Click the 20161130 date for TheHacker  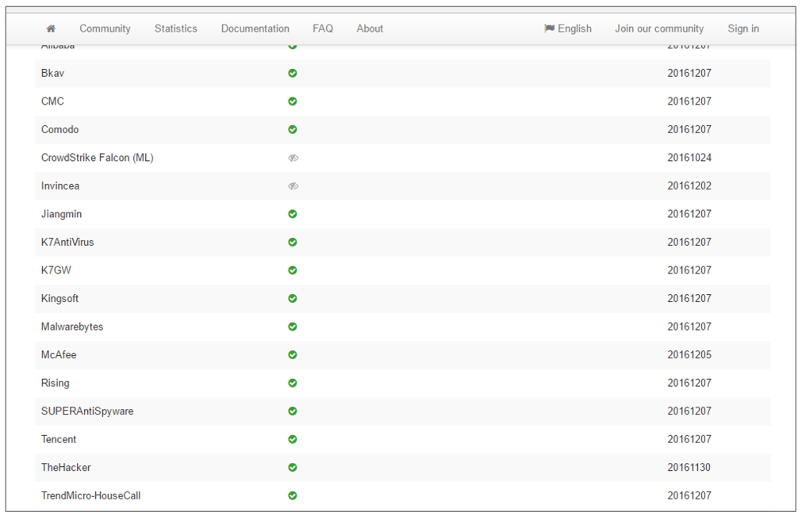tap(689, 467)
